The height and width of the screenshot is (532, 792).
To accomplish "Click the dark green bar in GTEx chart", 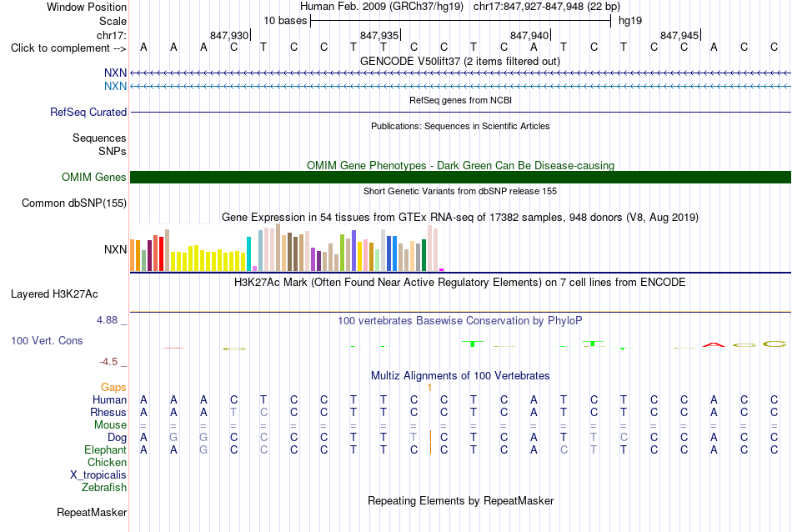I will click(x=424, y=255).
